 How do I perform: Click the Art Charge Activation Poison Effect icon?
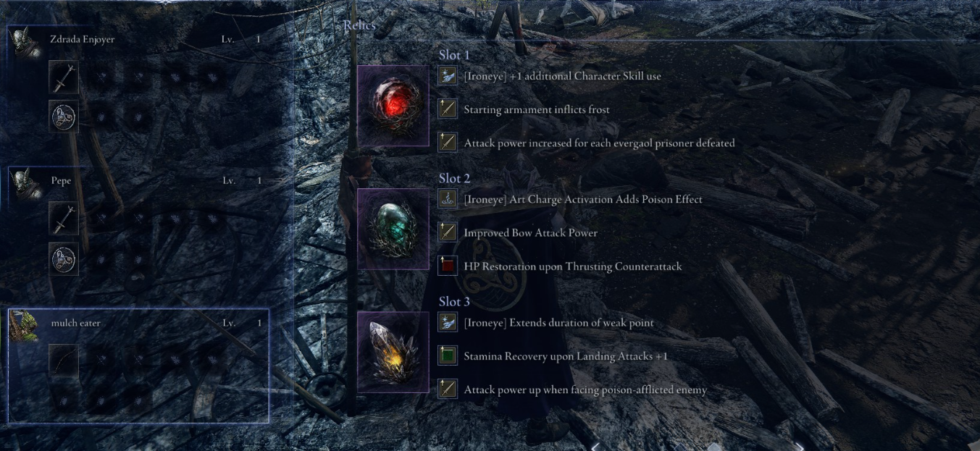(x=448, y=199)
